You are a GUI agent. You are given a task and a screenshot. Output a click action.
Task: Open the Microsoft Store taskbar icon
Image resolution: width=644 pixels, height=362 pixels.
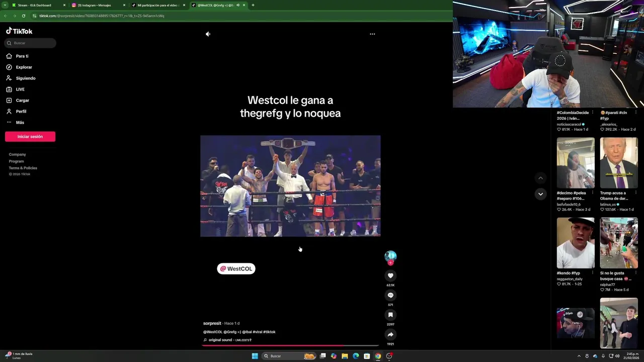(367, 356)
